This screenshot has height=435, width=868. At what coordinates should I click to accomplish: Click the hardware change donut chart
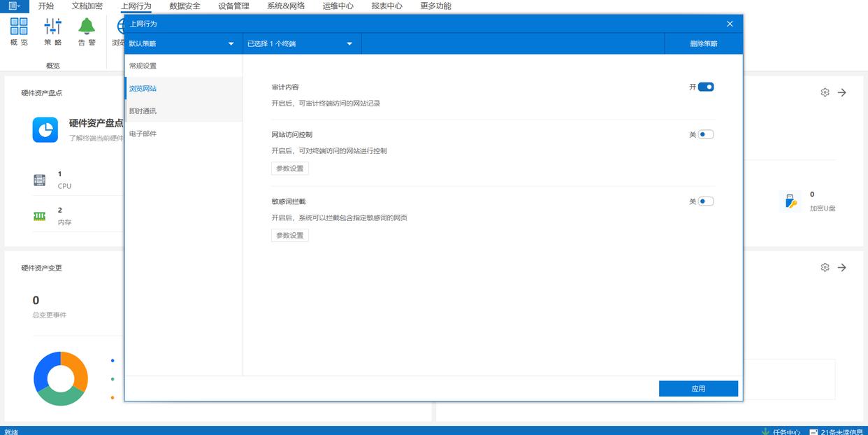coord(61,378)
